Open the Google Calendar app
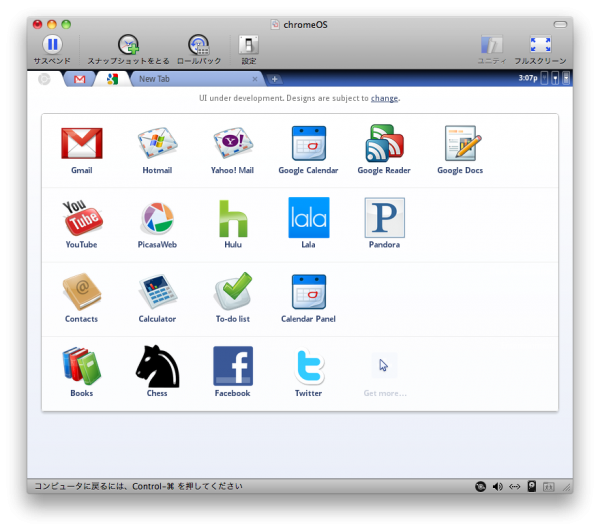The width and height of the screenshot is (600, 531). [x=308, y=143]
